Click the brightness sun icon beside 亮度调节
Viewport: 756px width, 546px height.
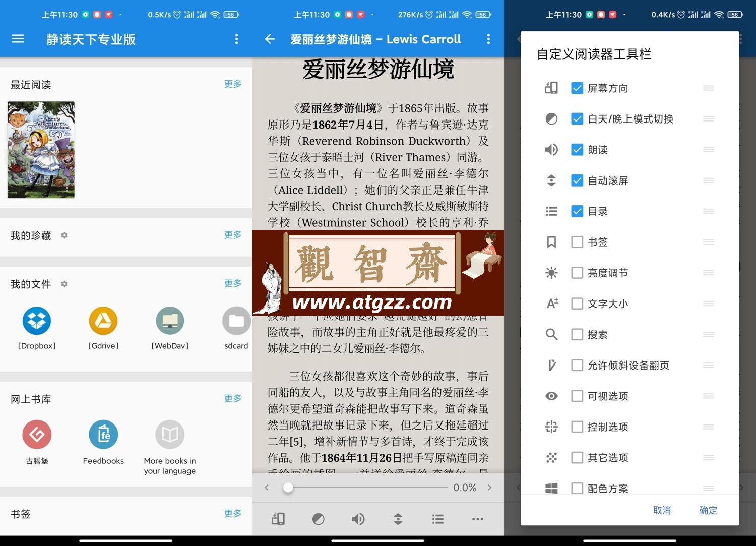(551, 273)
